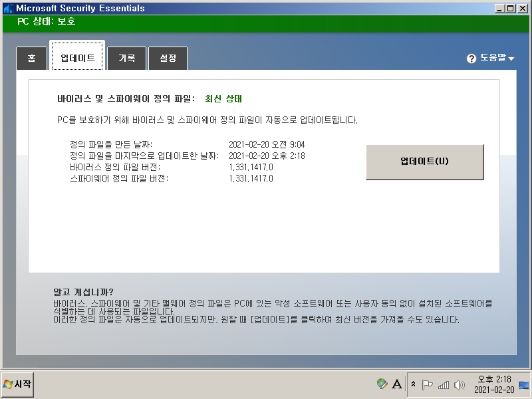Click the show desktop monitor icon
The width and height of the screenshot is (532, 399).
click(x=524, y=385)
